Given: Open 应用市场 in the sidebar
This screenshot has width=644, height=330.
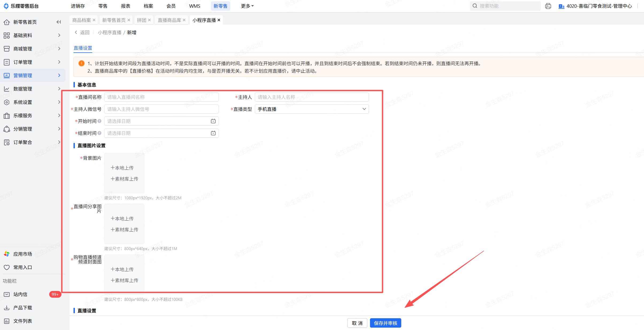Looking at the screenshot, I should pyautogui.click(x=22, y=254).
